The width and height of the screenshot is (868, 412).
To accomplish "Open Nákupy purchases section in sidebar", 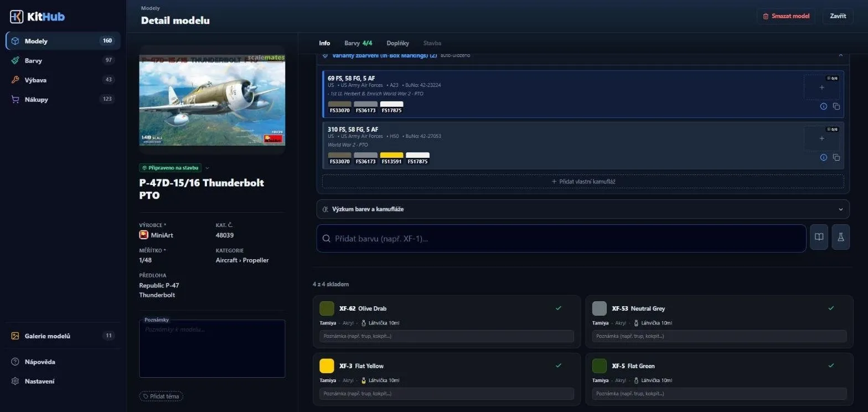I will click(63, 99).
